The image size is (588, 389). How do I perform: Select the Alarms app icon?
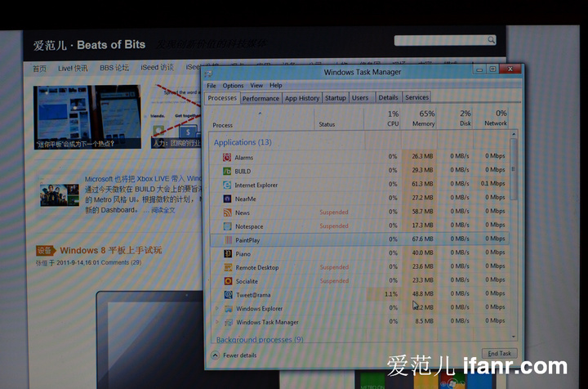click(227, 157)
